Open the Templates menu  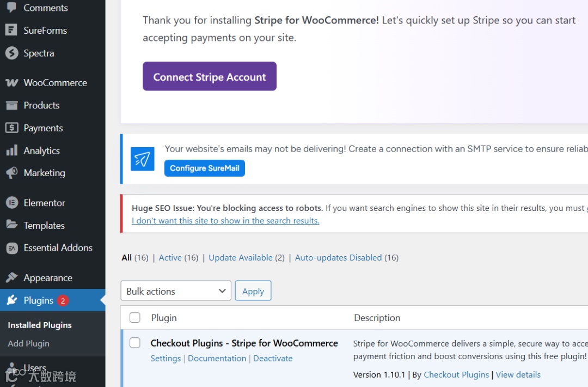44,226
